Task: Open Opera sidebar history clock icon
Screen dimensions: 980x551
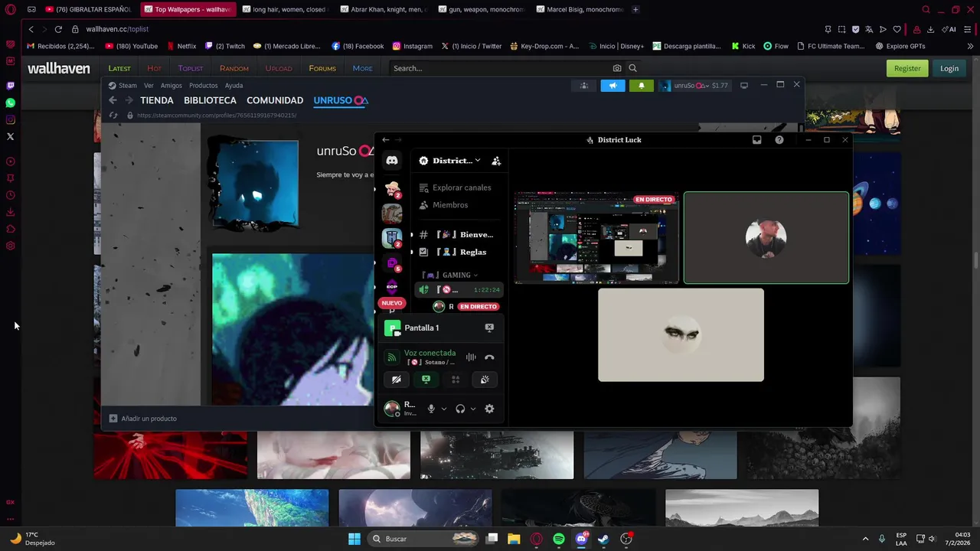Action: [x=10, y=195]
